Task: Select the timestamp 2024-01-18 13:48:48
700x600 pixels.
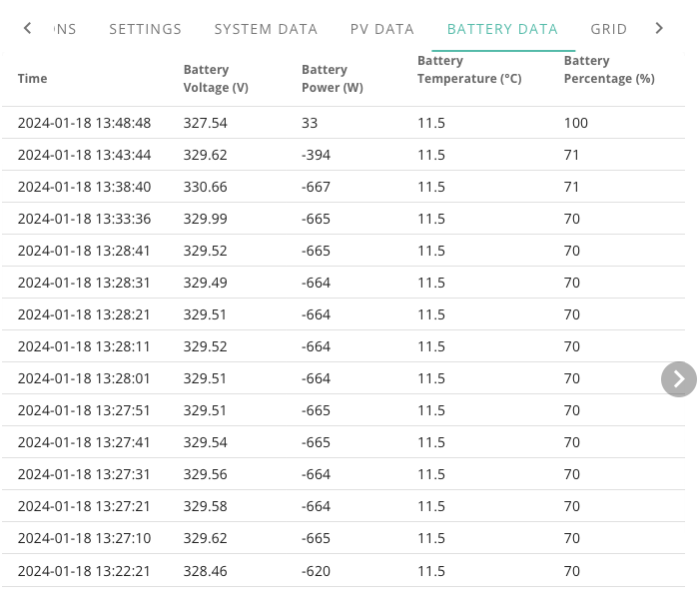Action: coord(84,123)
